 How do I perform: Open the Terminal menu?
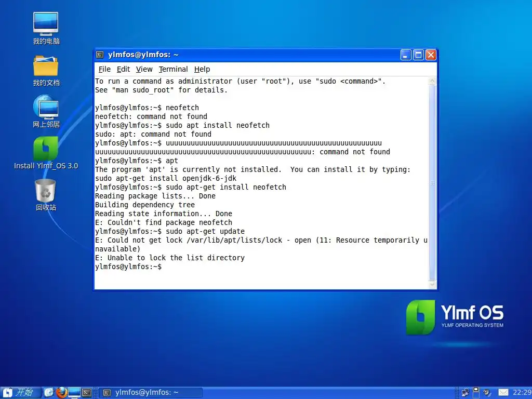[x=173, y=69]
